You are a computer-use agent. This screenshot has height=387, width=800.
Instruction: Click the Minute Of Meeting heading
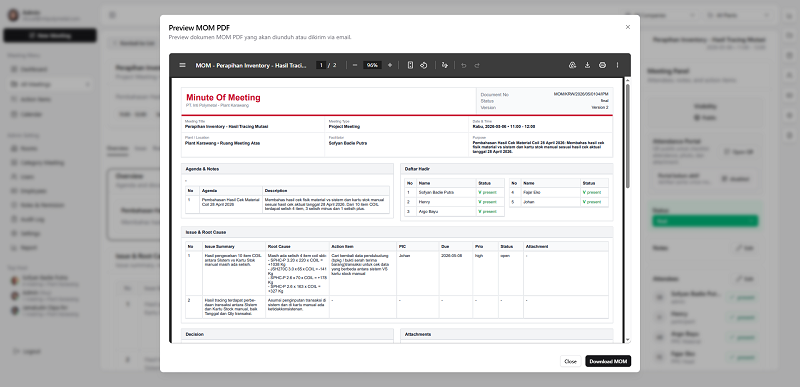223,97
